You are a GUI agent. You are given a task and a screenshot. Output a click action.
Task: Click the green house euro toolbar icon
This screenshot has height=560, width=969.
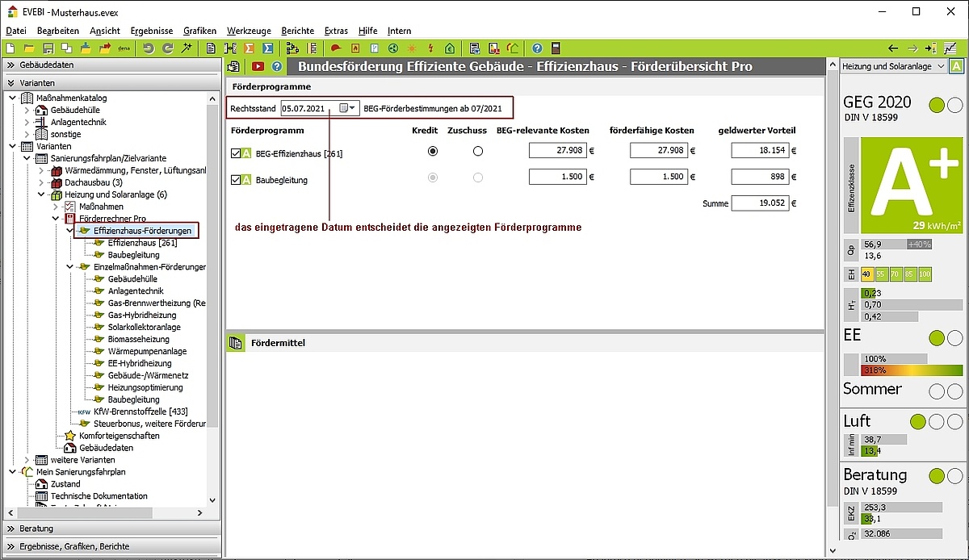449,48
